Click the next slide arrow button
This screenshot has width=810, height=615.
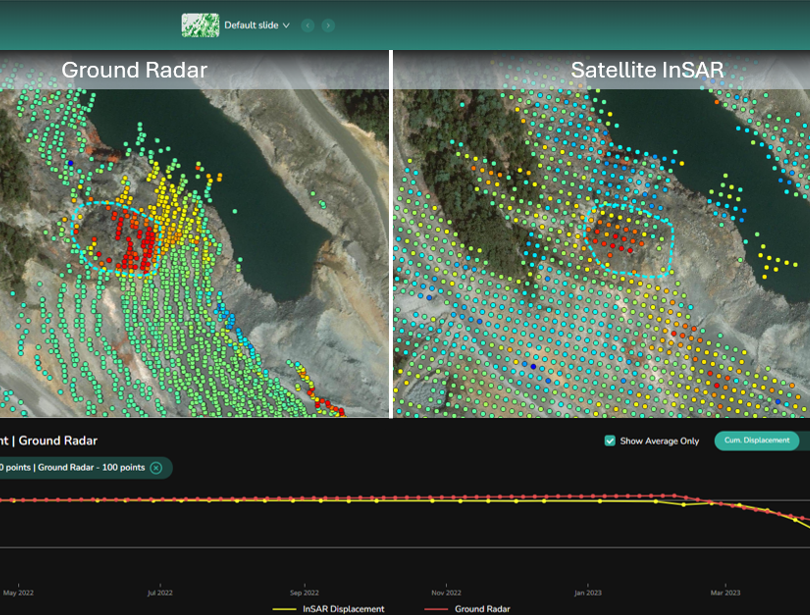click(x=329, y=25)
